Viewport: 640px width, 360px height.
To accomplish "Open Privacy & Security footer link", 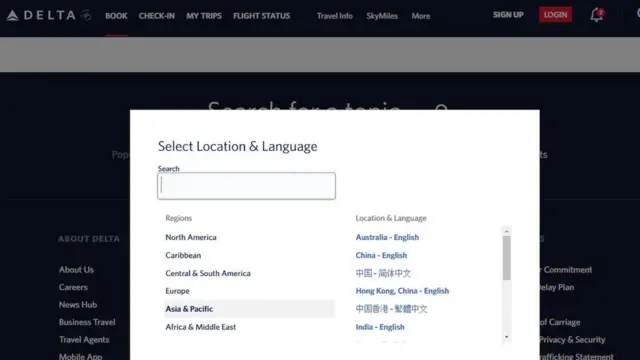I will coord(572,340).
